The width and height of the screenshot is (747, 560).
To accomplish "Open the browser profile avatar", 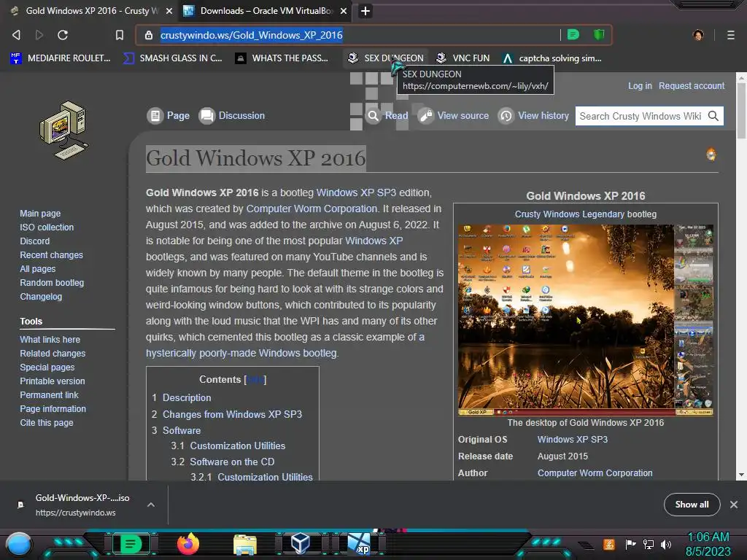I will 698,35.
